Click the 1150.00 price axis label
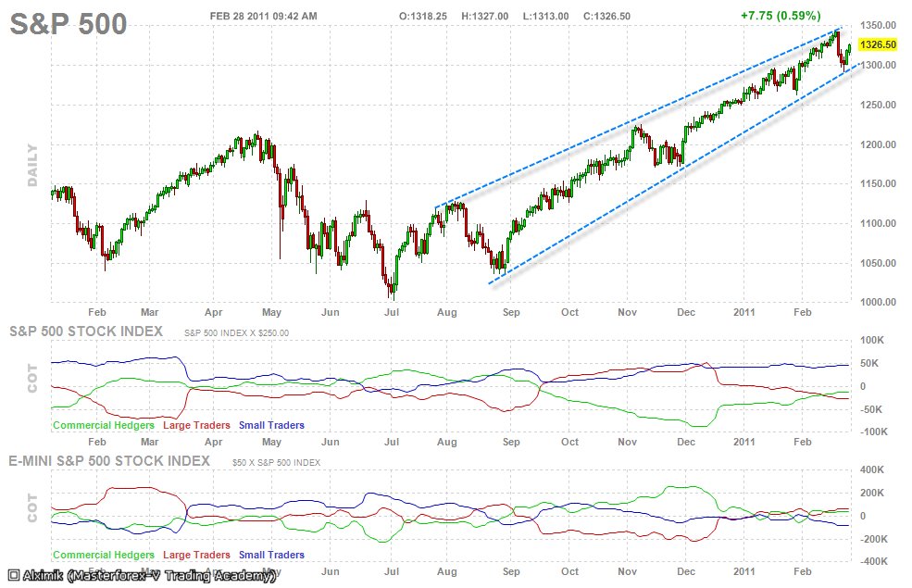 pos(879,183)
